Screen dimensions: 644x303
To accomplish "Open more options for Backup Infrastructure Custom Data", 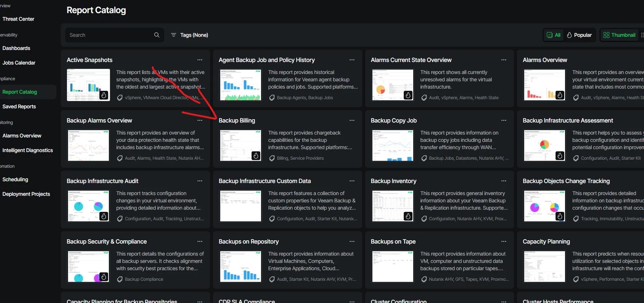I will tap(352, 181).
